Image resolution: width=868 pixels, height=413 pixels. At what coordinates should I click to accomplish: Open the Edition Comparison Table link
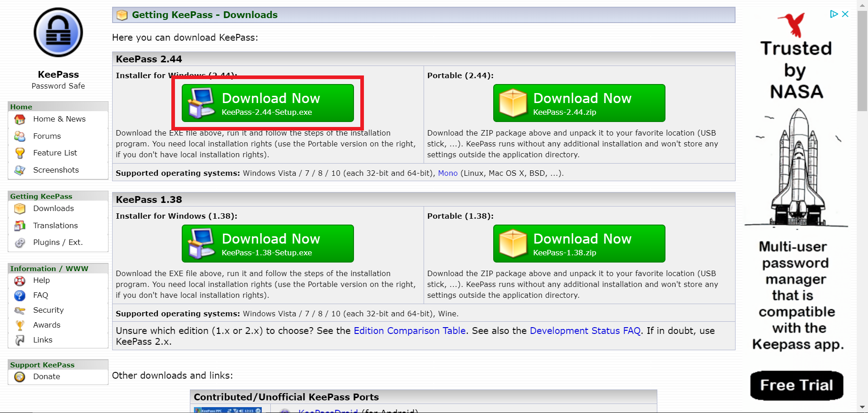tap(410, 331)
